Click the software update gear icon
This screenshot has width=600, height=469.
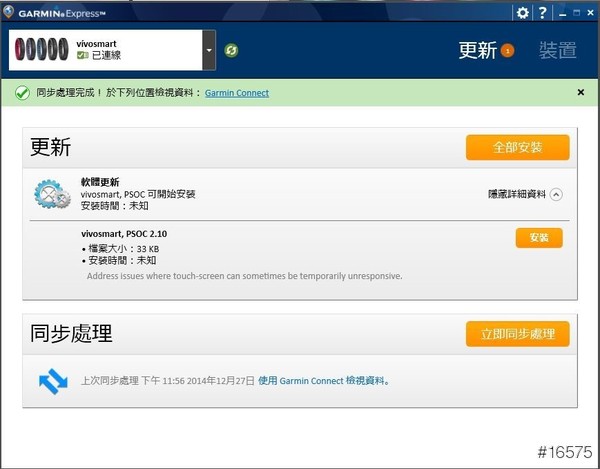[51, 193]
